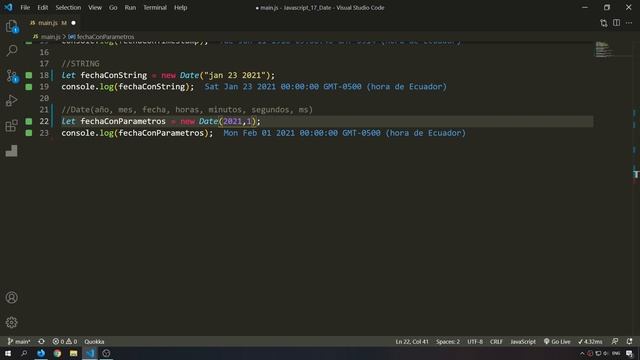Change end of line sequence CRLF
640x360 pixels.
pos(496,342)
